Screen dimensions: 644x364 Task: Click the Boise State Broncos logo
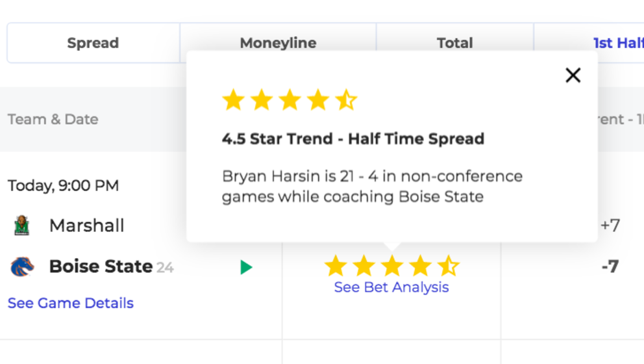[x=22, y=266]
